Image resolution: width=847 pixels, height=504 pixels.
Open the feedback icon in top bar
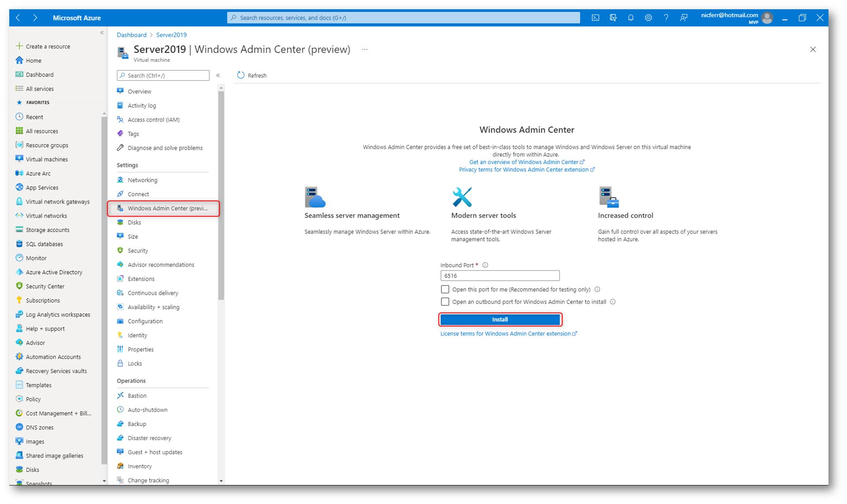(683, 18)
